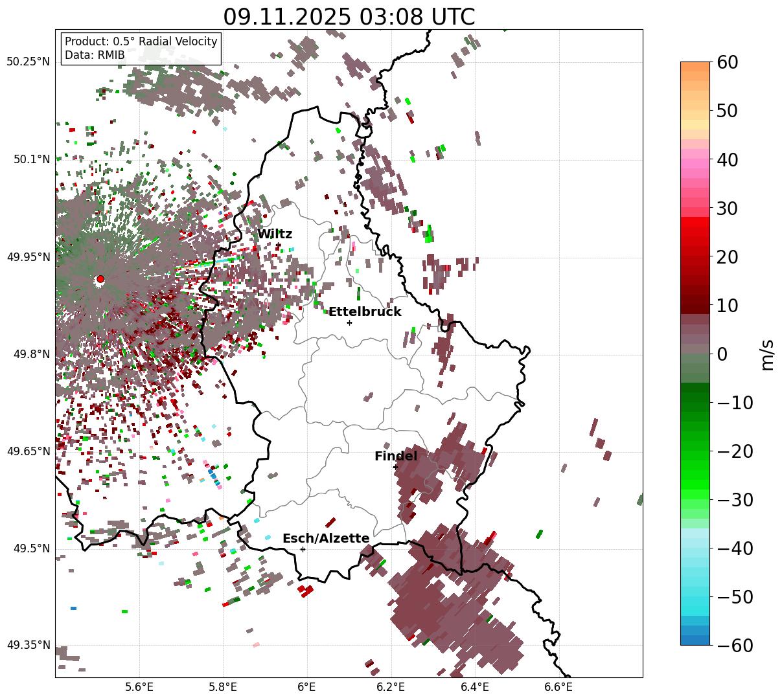Click the Data: RMIB text
Viewport: 782px width, 700px height.
(95, 56)
